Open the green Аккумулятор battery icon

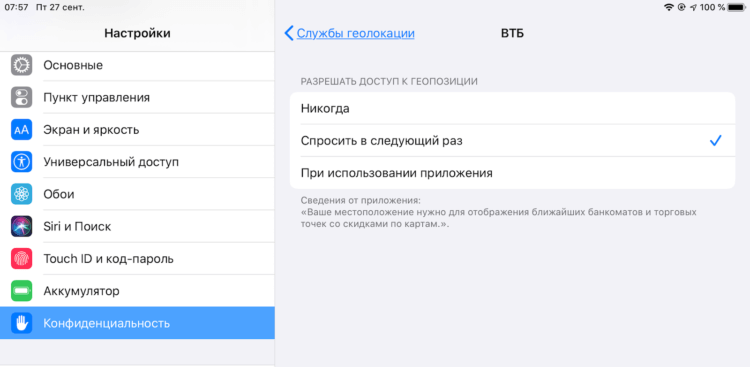click(x=22, y=291)
